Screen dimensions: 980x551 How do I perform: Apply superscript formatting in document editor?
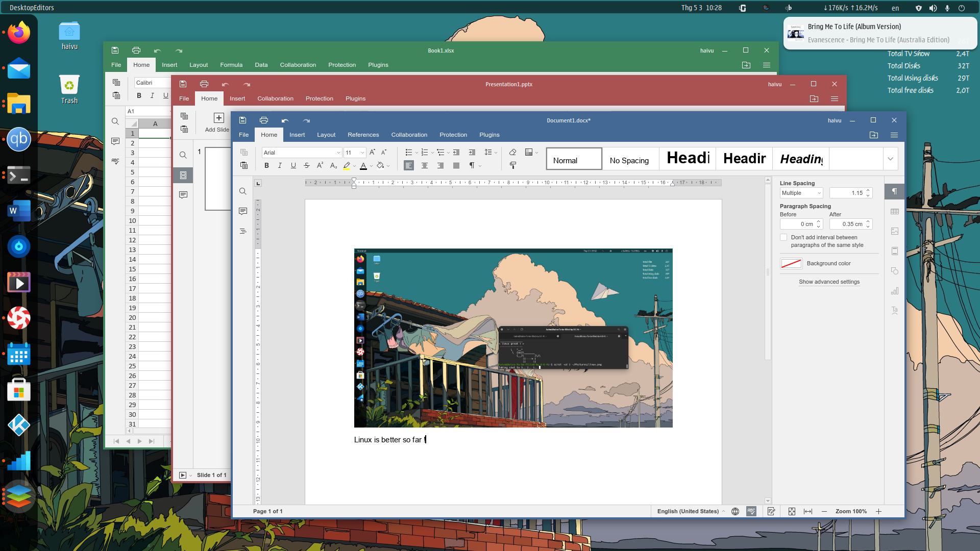(x=320, y=165)
